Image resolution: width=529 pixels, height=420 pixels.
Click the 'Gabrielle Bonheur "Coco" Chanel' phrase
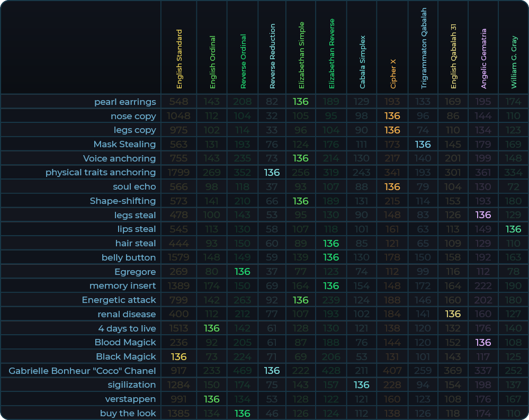[82, 371]
